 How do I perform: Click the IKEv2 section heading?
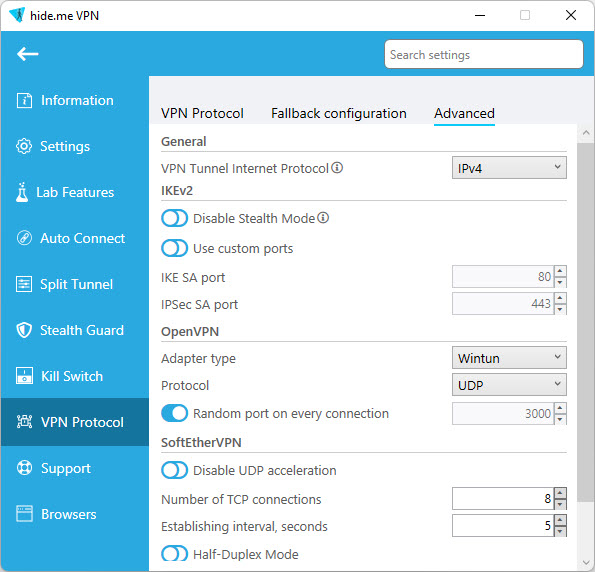[x=177, y=190]
